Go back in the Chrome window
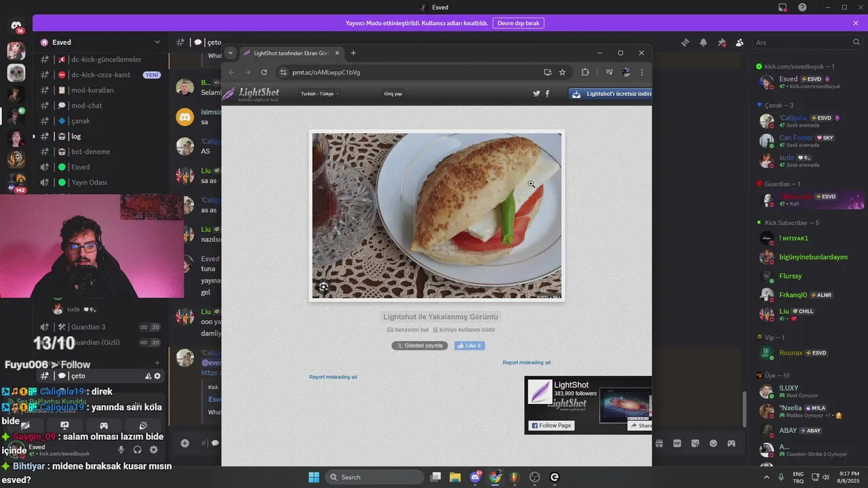Viewport: 868px width, 488px height. pos(231,72)
